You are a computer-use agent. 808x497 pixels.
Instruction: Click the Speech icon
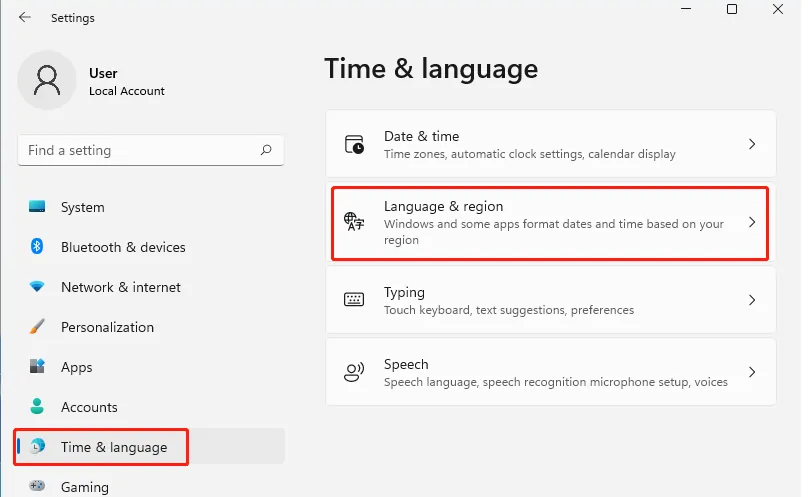pyautogui.click(x=354, y=372)
